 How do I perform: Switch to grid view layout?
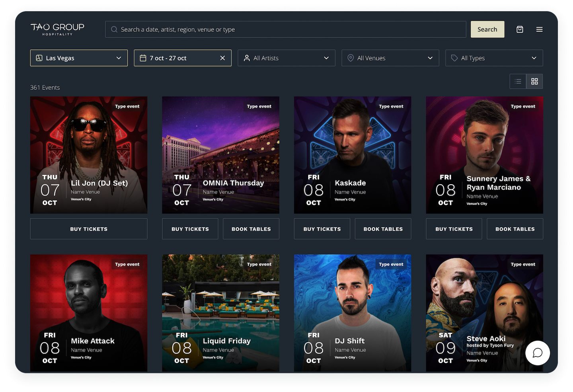point(534,81)
